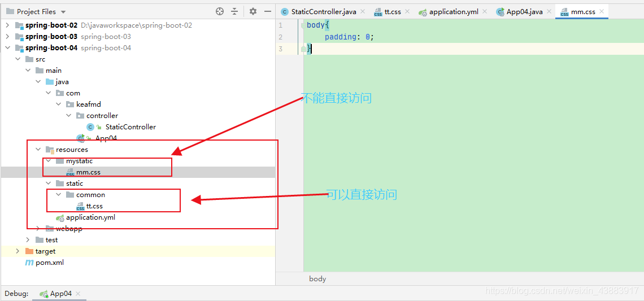Click the body breadcrumb below the editor
The image size is (644, 301).
click(317, 279)
